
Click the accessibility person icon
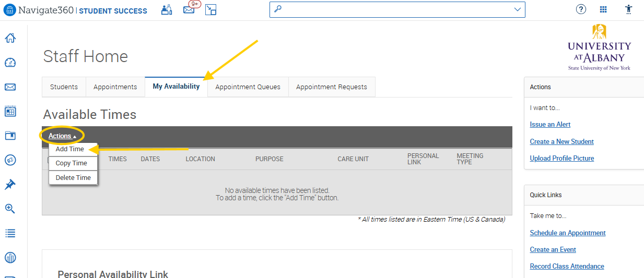[628, 9]
